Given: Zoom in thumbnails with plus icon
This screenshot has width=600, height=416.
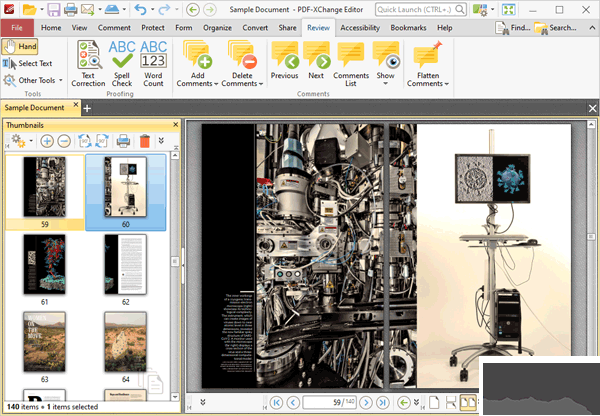Looking at the screenshot, I should 46,141.
